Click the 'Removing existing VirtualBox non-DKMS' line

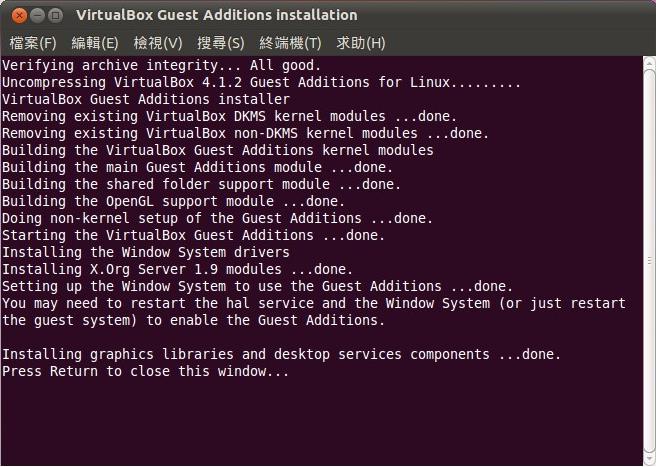(x=245, y=133)
